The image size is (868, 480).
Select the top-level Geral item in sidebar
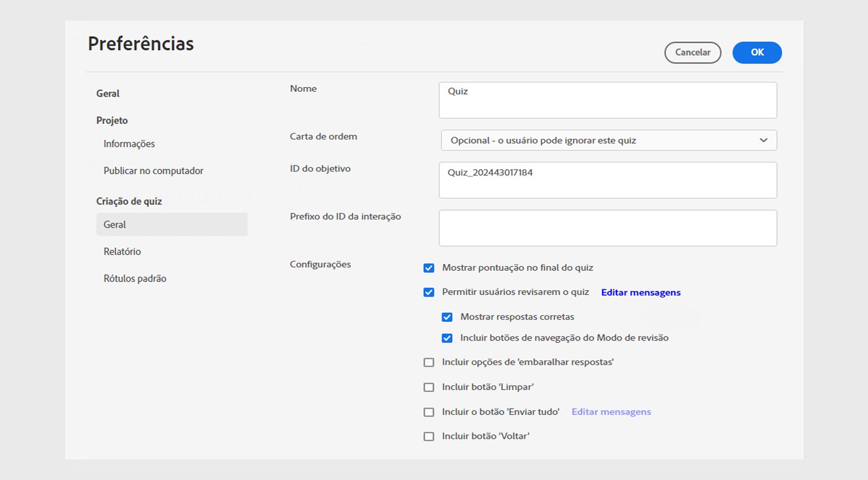tap(108, 93)
